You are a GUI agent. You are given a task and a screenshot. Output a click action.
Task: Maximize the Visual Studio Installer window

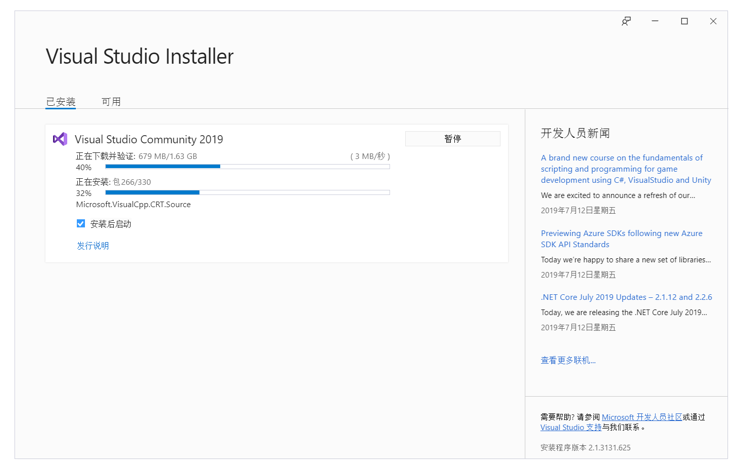[x=684, y=21]
